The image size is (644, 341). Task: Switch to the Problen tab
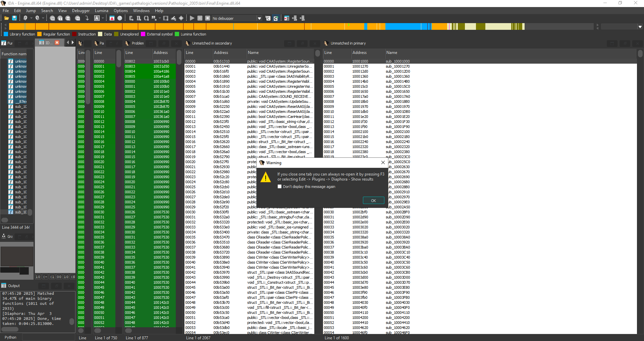tap(135, 43)
